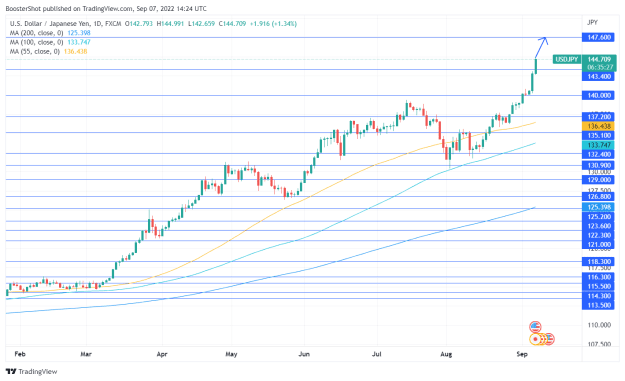Viewport: 625px width, 381px height.
Task: Click the light-blue 125.398 MA price label
Action: click(x=599, y=207)
